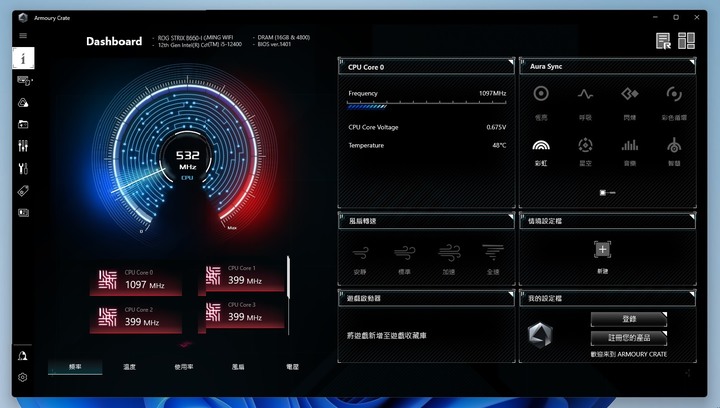This screenshot has height=408, width=720.
Task: Open the Deals tag icon in sidebar
Action: click(23, 190)
